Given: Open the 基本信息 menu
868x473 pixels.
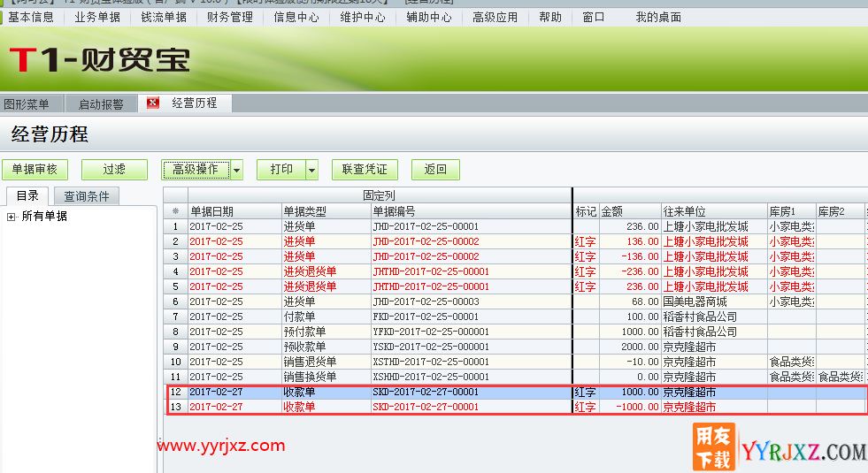Looking at the screenshot, I should [x=31, y=17].
